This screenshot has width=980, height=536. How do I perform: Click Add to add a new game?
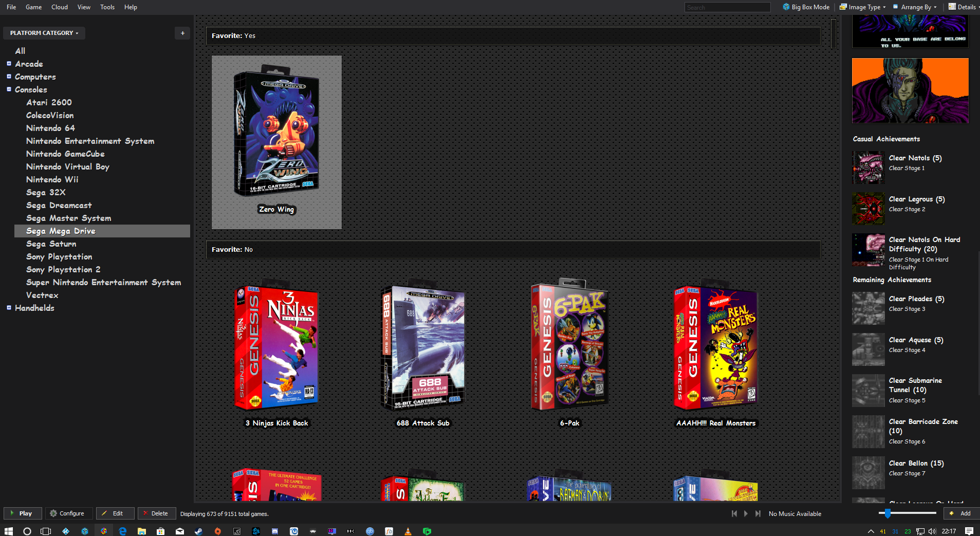point(961,513)
